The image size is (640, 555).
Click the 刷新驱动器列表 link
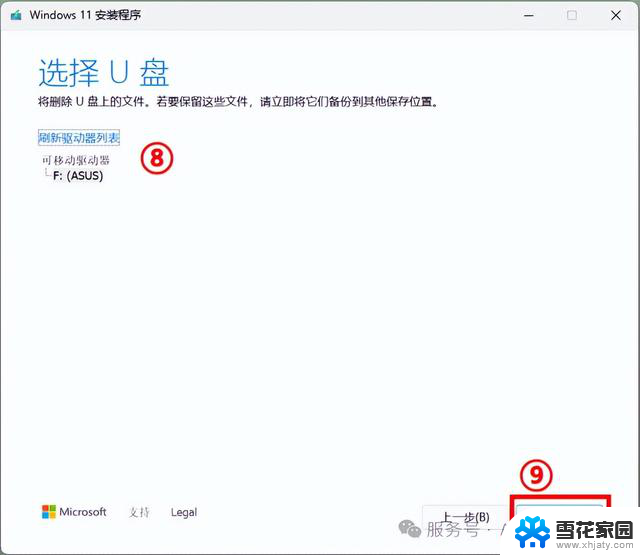79,138
